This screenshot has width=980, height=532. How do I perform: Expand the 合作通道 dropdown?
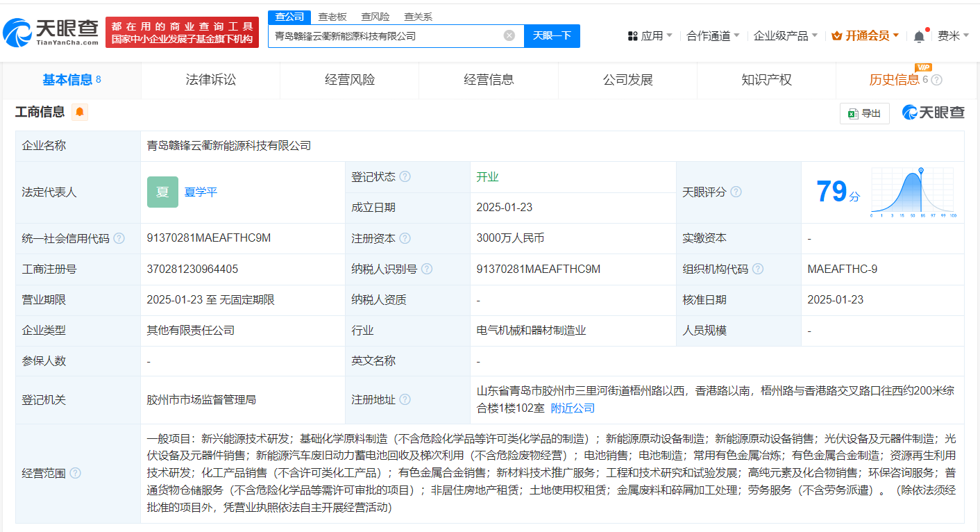[713, 36]
